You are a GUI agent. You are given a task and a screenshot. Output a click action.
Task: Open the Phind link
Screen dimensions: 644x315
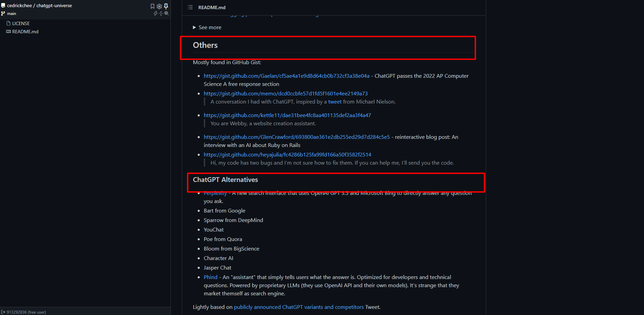tap(211, 277)
